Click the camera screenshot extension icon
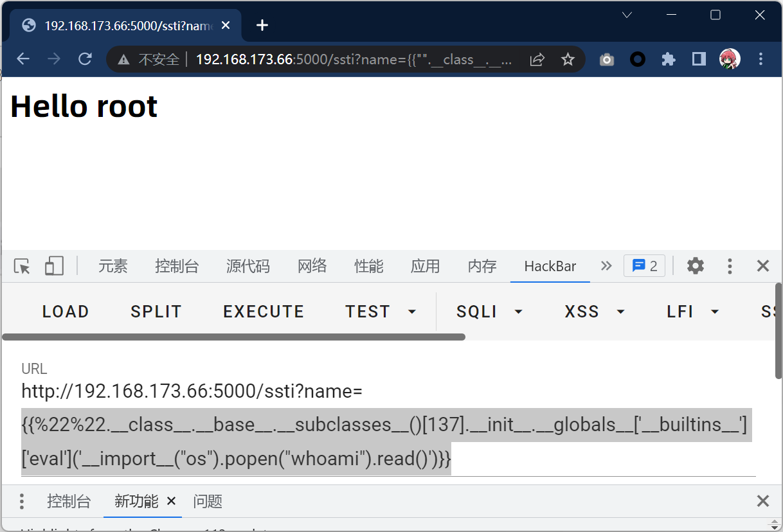 tap(606, 60)
